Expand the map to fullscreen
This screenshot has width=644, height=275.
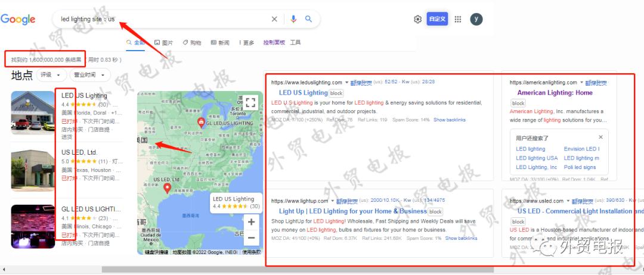click(251, 102)
